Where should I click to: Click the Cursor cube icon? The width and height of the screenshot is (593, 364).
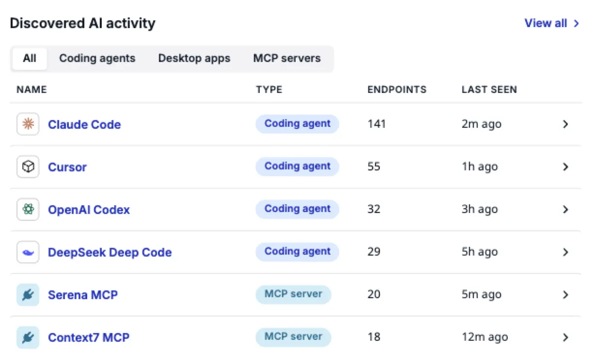[28, 167]
